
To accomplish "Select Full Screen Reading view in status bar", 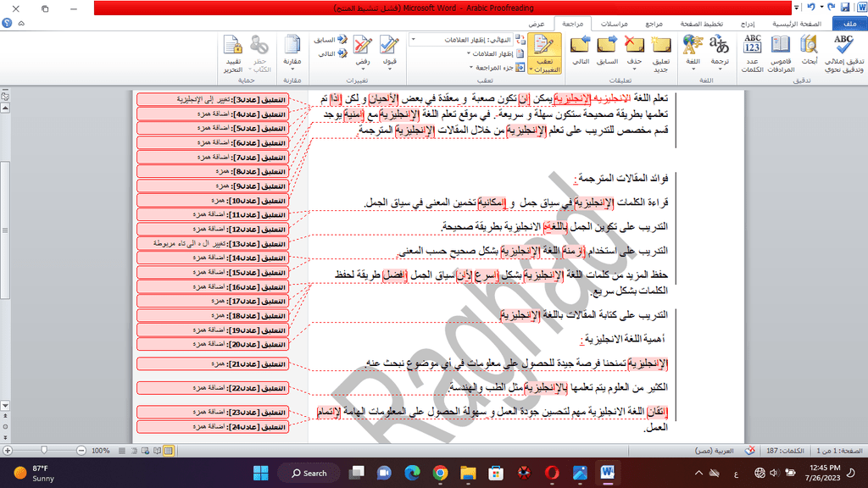I will coord(157,451).
